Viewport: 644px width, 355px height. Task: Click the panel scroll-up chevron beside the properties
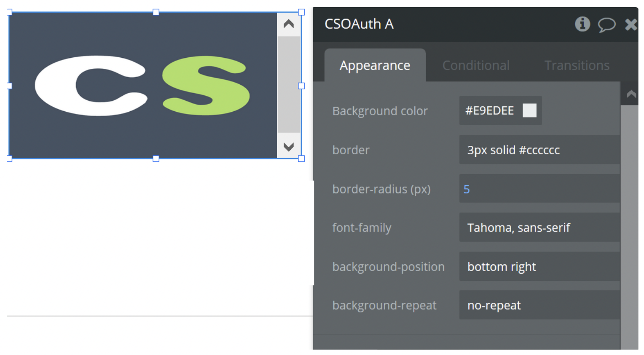click(631, 94)
